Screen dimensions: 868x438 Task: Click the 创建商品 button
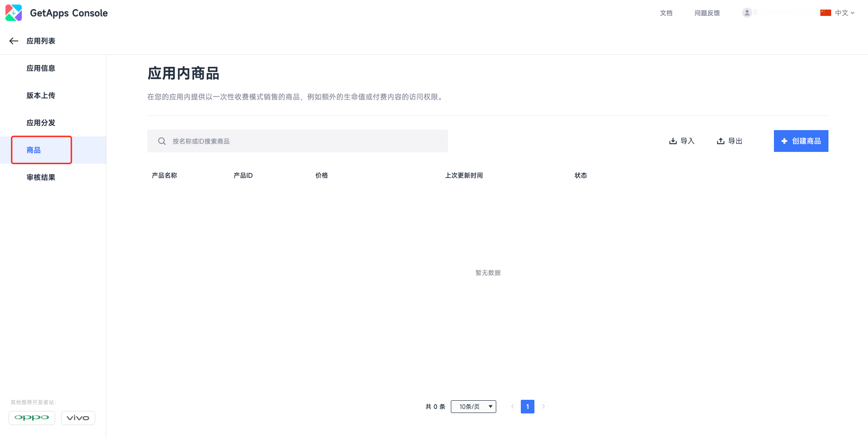[x=801, y=141]
